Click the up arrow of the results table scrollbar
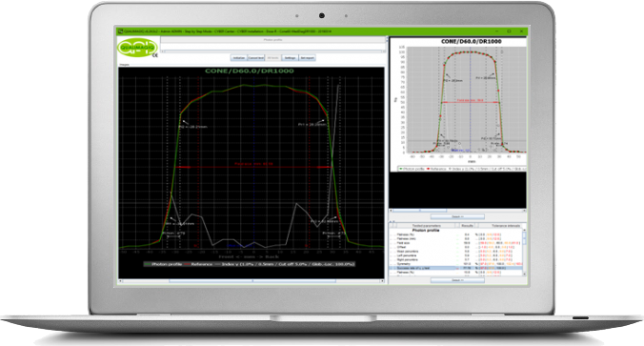Screen dimensions: 644x346 click(524, 231)
